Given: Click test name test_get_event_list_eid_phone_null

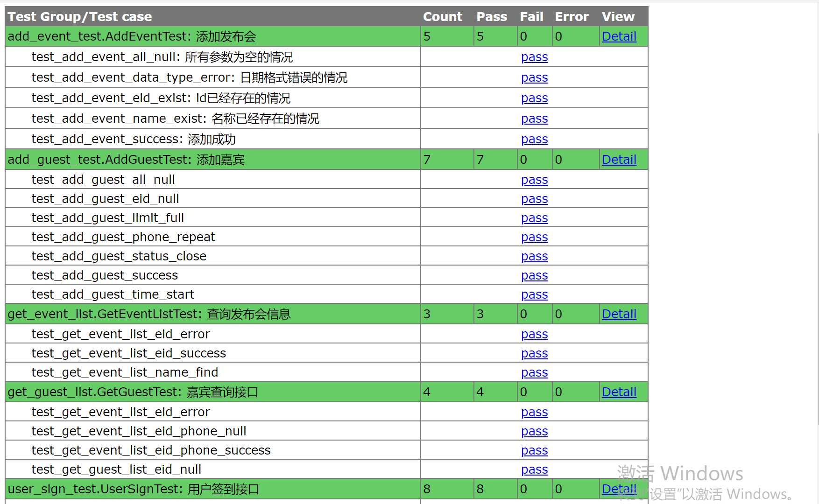Looking at the screenshot, I should pos(139,431).
